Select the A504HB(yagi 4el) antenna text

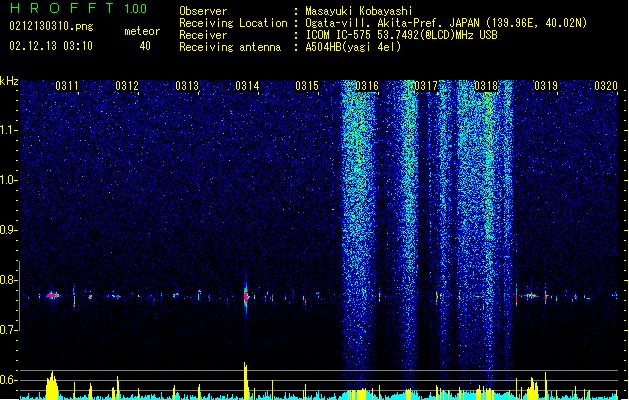coord(353,47)
